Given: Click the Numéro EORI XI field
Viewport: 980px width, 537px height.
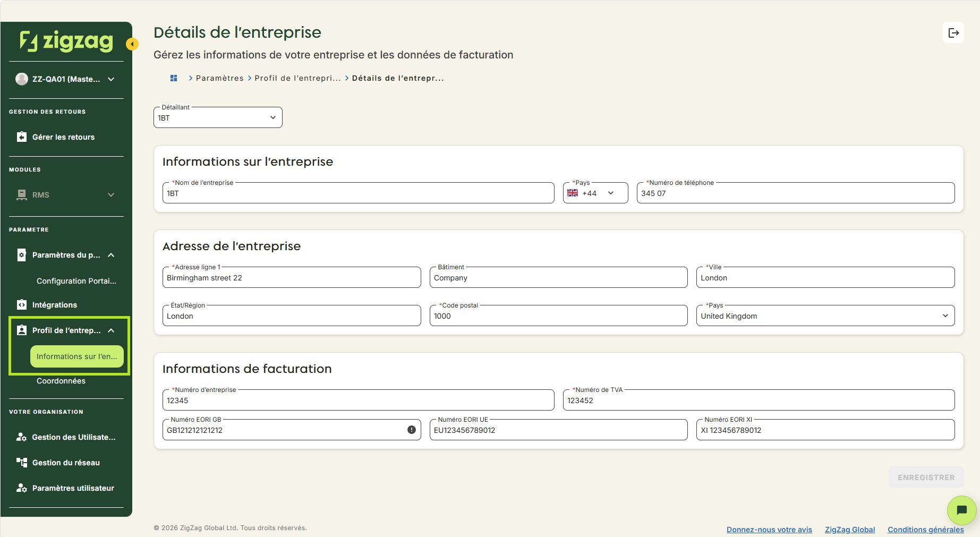Looking at the screenshot, I should 825,430.
